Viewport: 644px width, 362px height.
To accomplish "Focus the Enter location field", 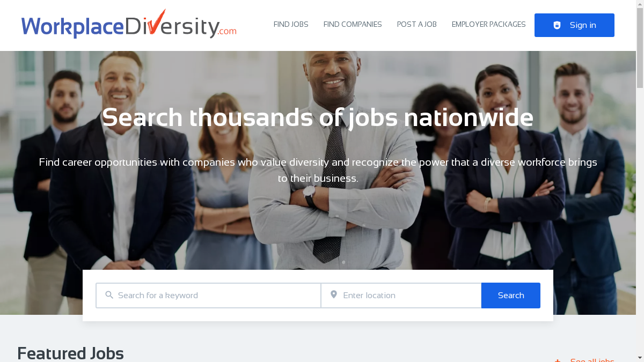I will tap(401, 295).
